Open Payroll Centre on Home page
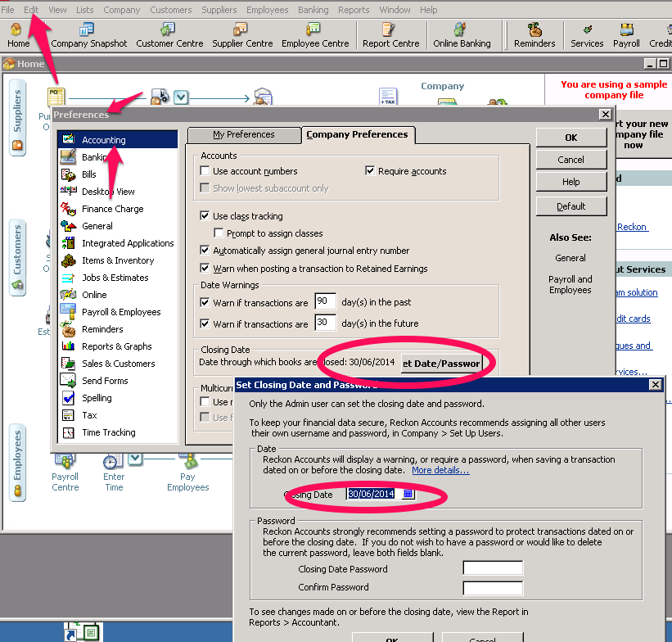The width and height of the screenshot is (672, 642). click(65, 472)
